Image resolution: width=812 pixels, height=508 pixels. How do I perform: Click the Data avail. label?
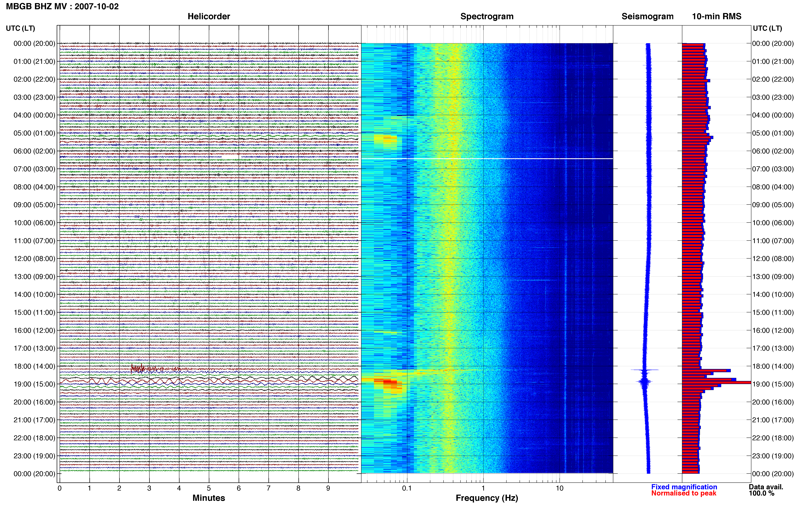[766, 487]
